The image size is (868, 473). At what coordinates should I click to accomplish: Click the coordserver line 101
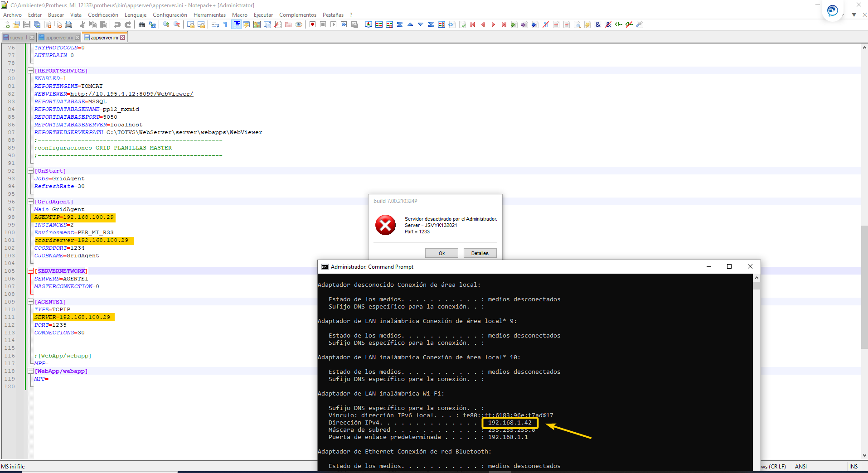pos(82,240)
